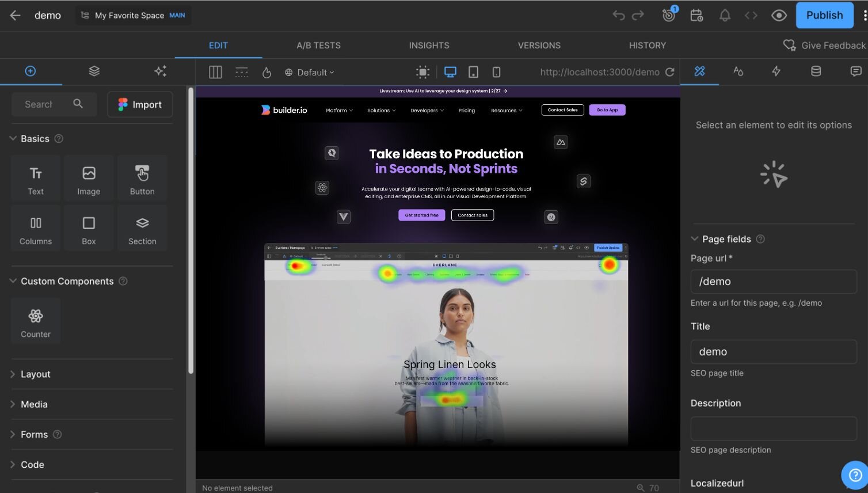Click the columns layout toolbar icon

pyautogui.click(x=215, y=72)
